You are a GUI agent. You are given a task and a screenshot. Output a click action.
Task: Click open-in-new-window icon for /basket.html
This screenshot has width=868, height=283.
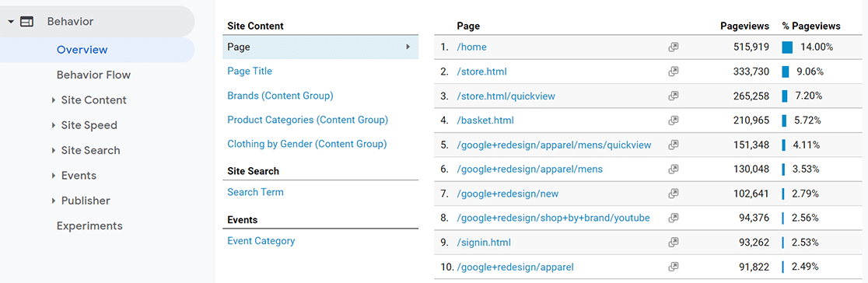673,121
